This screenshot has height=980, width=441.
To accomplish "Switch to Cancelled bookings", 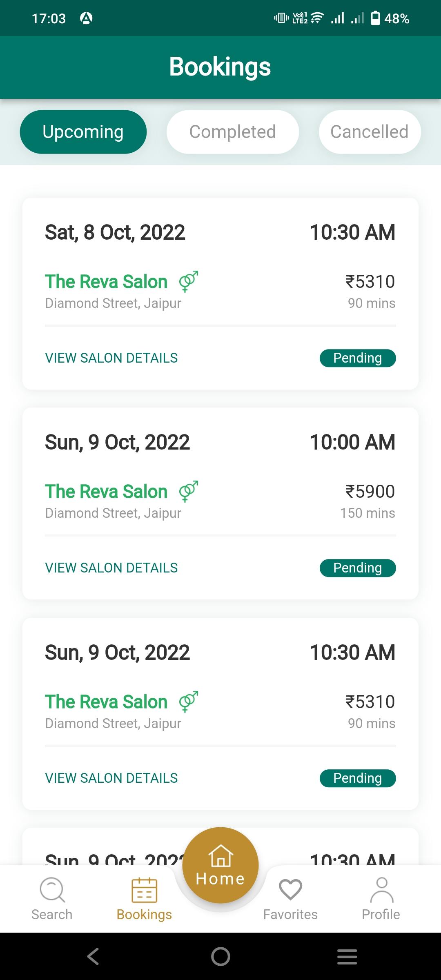I will (370, 132).
